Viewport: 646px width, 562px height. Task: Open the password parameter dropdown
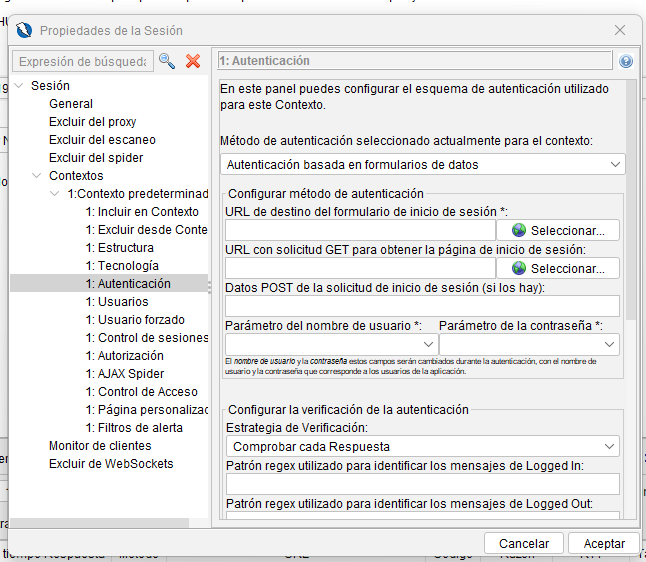529,344
